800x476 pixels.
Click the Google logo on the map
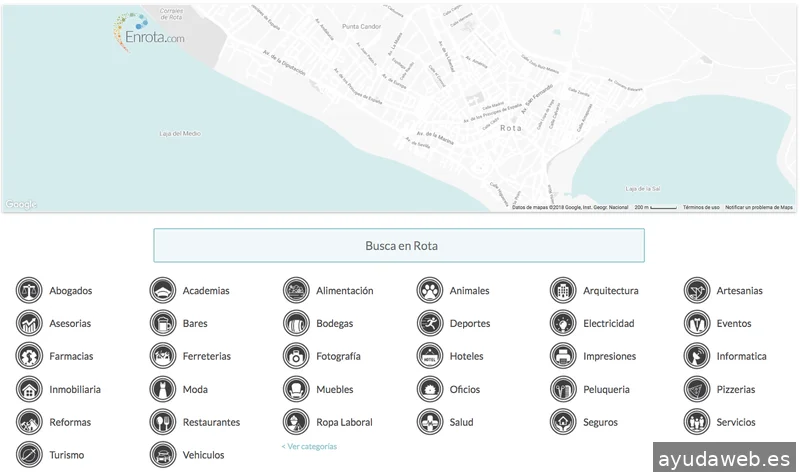(20, 205)
